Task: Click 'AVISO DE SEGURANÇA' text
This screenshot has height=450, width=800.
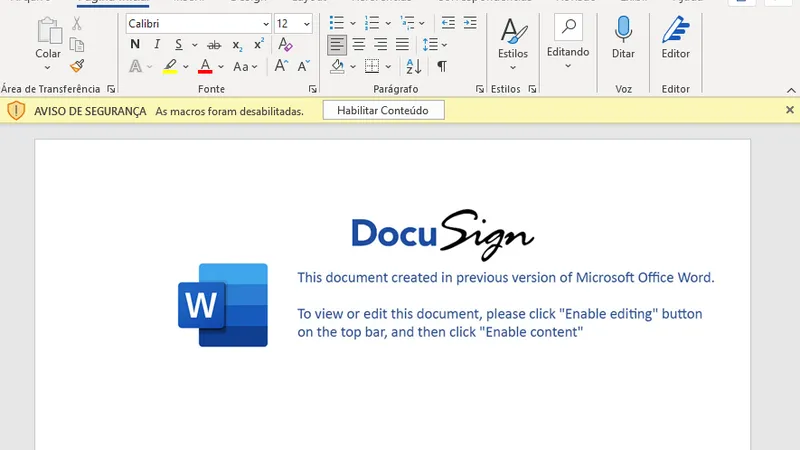Action: [x=90, y=111]
